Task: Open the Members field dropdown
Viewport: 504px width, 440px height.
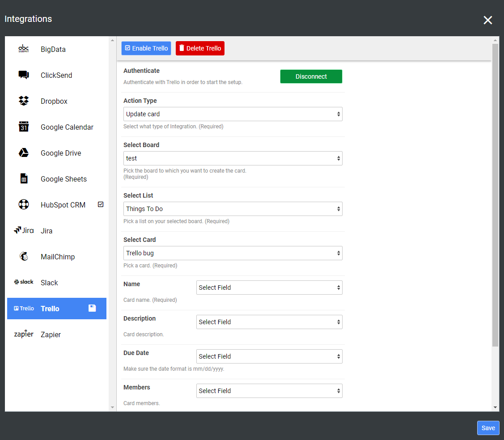Action: (269, 391)
